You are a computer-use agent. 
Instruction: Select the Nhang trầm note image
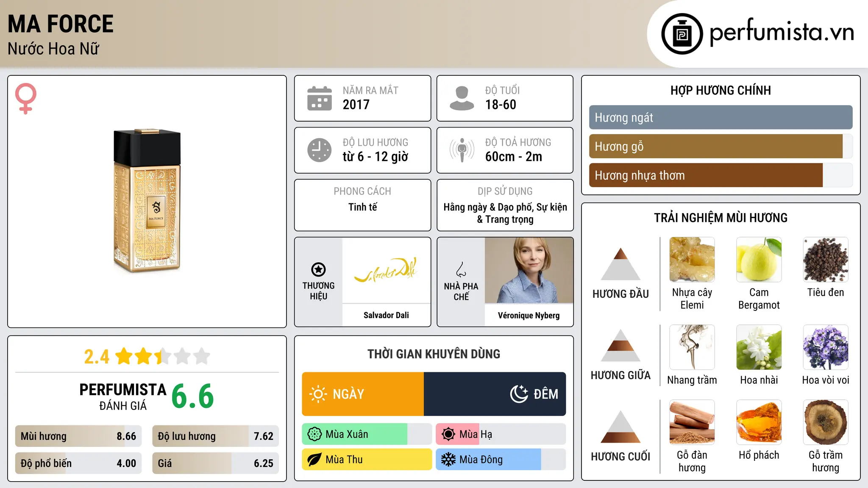(692, 347)
